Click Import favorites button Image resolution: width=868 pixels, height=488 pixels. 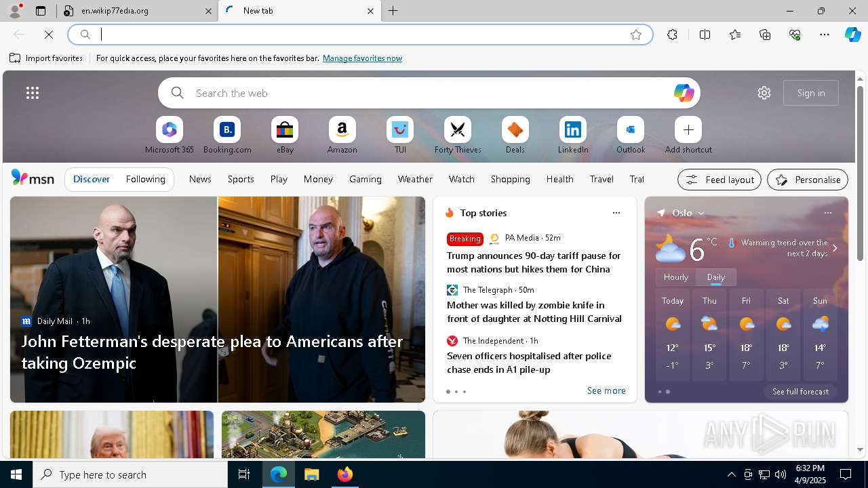click(x=46, y=58)
